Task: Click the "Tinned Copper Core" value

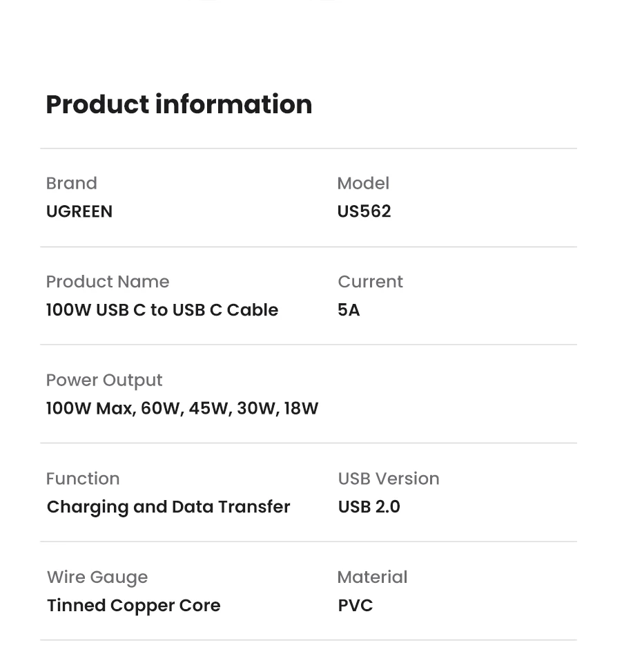Action: coord(133,606)
